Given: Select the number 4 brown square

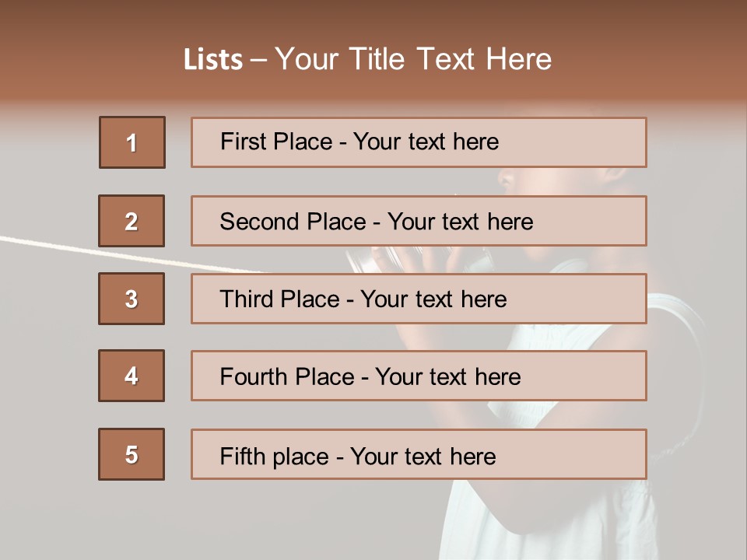Looking at the screenshot, I should tap(132, 376).
